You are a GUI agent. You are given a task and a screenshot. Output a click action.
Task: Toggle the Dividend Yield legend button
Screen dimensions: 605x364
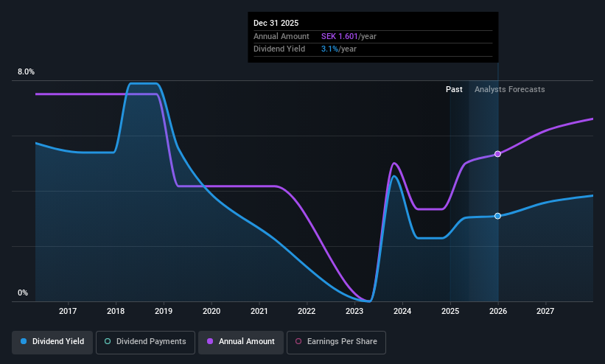[52, 342]
